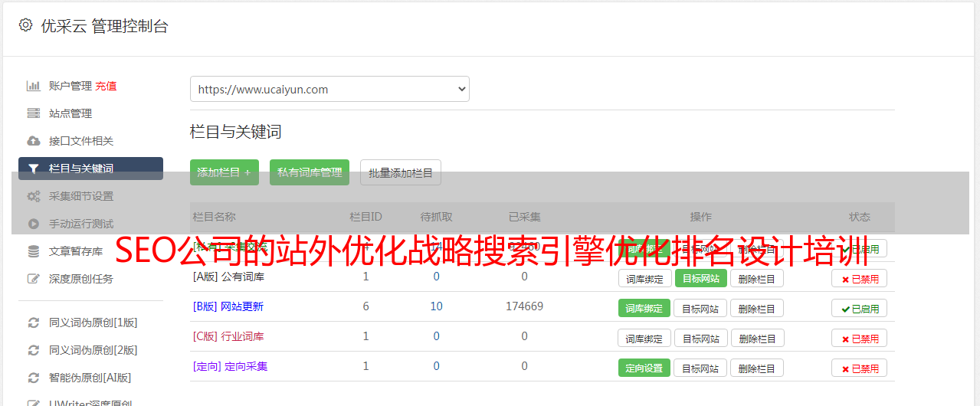This screenshot has width=980, height=406.
Task: Click 删除栏目 in the [C版] 行业词库 row
Action: 756,338
